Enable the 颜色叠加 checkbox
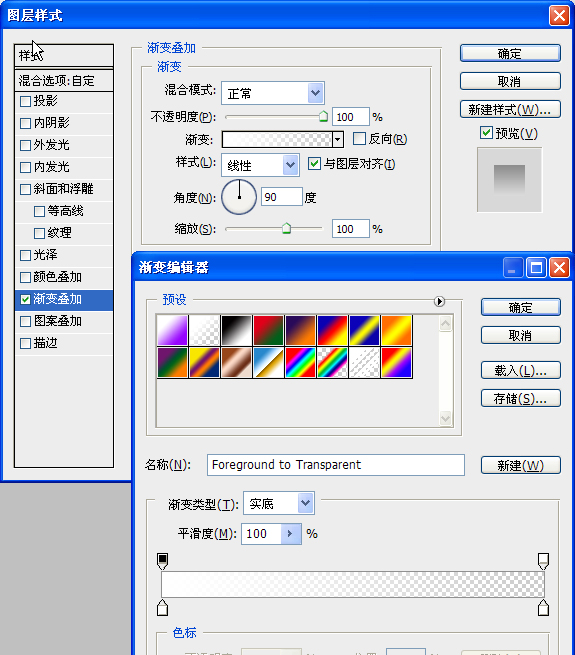 coord(25,277)
